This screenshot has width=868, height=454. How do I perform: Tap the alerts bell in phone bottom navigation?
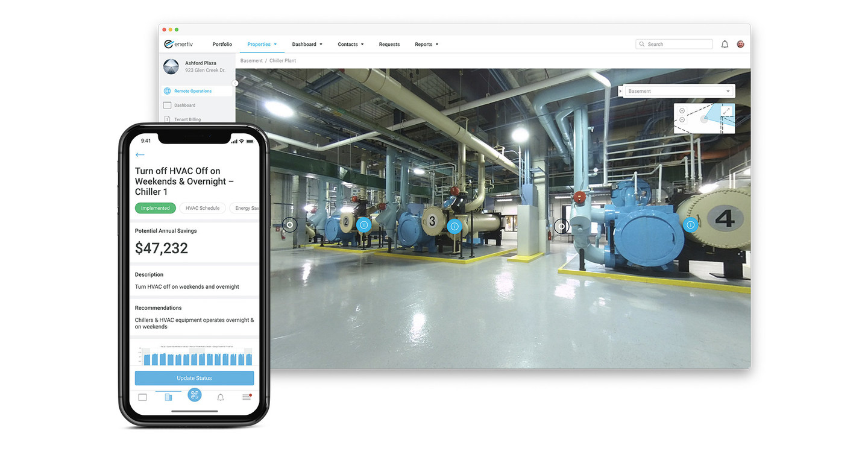click(x=220, y=397)
